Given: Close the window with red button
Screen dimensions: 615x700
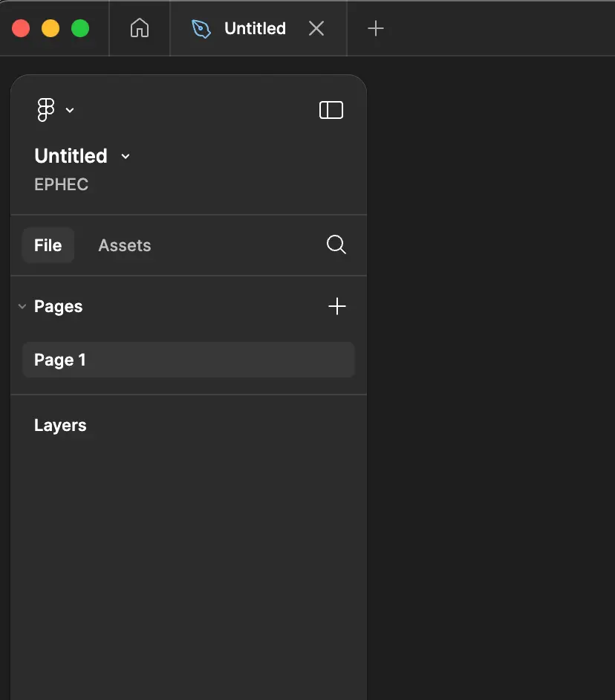Looking at the screenshot, I should point(21,28).
